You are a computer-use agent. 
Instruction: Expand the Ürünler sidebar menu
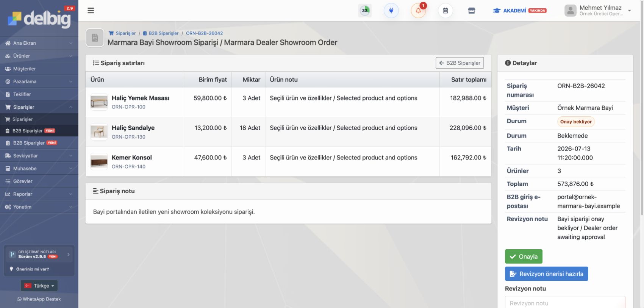39,56
